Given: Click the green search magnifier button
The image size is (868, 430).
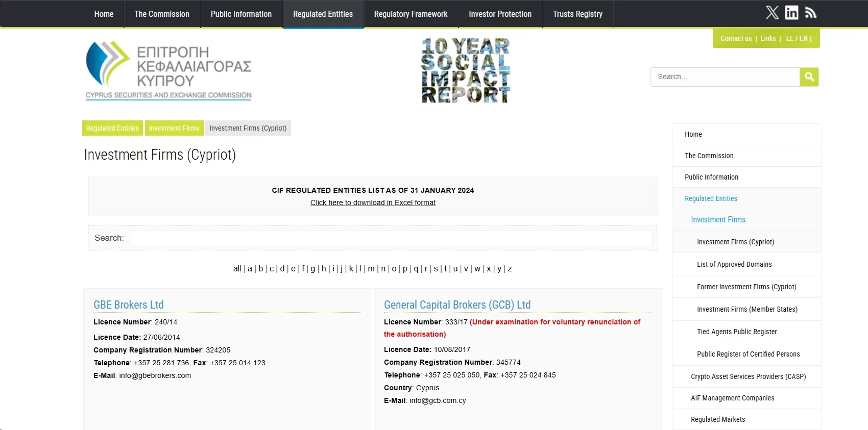Looking at the screenshot, I should [809, 77].
